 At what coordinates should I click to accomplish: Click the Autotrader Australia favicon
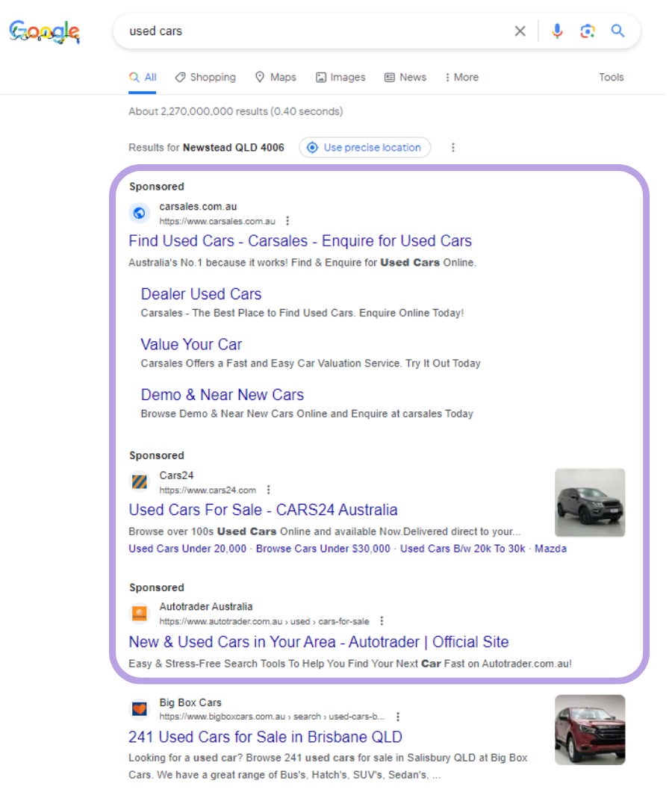[x=139, y=613]
